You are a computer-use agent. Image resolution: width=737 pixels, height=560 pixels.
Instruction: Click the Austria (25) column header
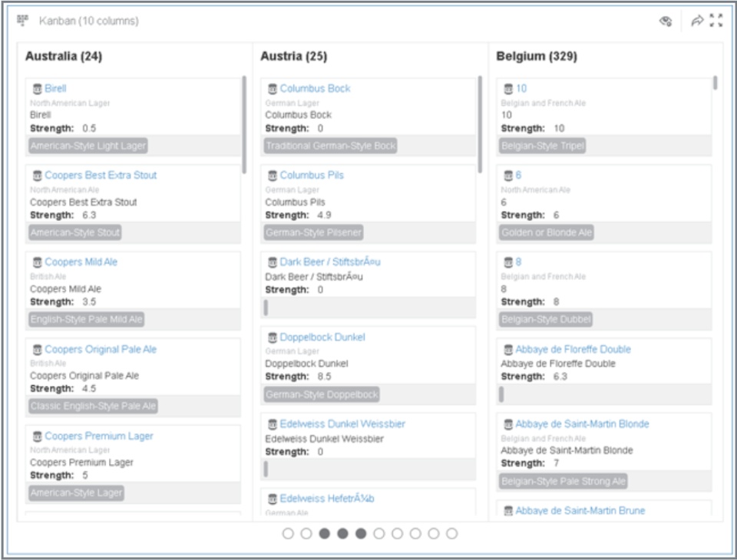293,56
